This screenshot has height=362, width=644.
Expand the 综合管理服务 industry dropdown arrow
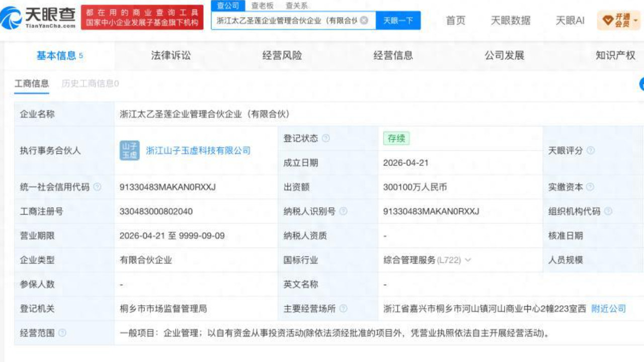point(468,260)
